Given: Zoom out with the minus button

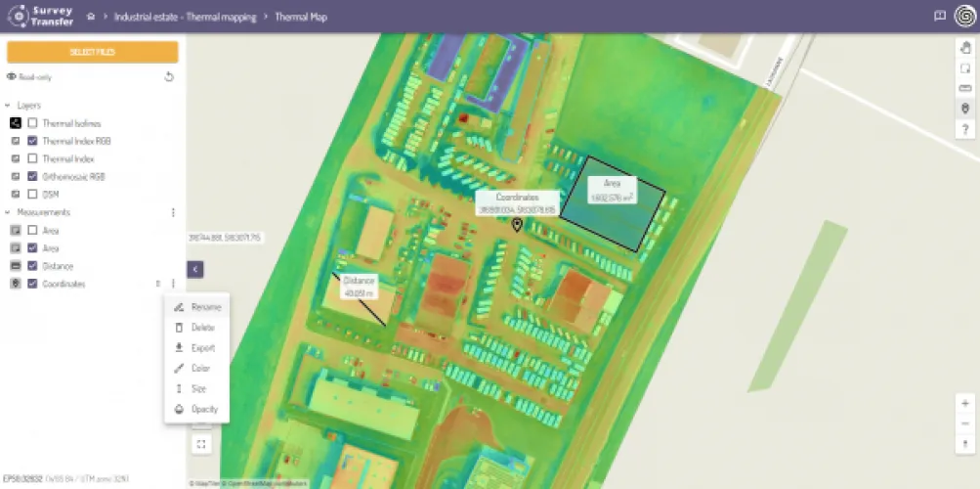Looking at the screenshot, I should click(965, 422).
